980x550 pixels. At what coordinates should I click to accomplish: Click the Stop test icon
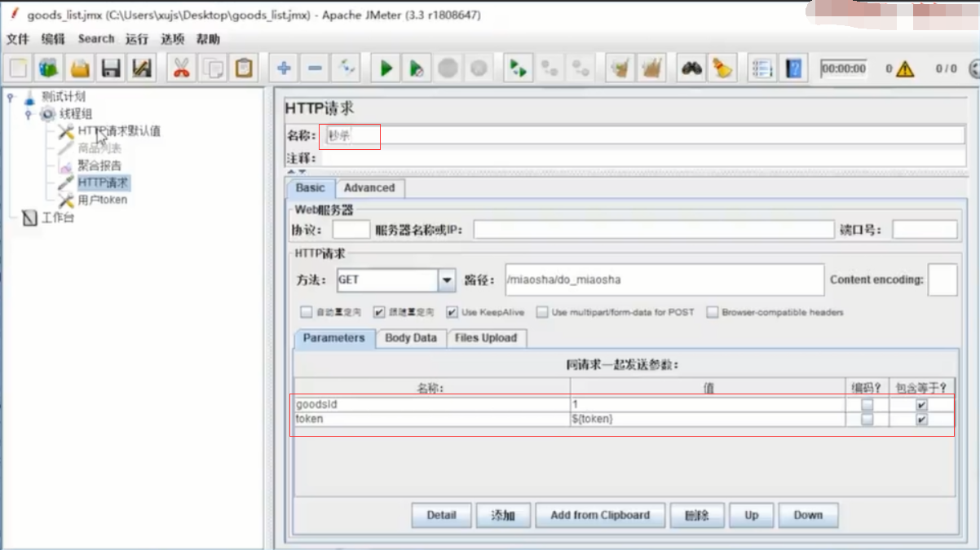point(448,68)
